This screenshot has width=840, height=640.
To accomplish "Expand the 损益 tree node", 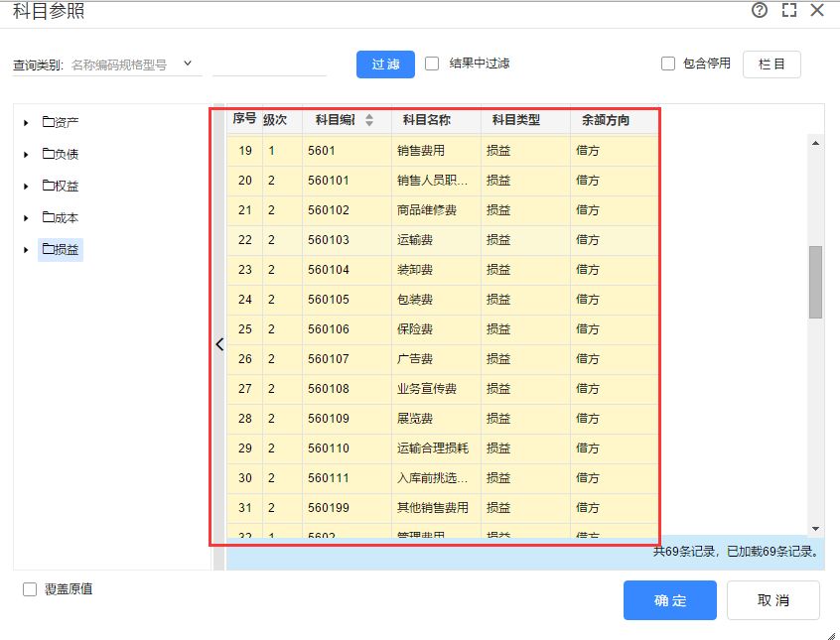I will tap(26, 250).
